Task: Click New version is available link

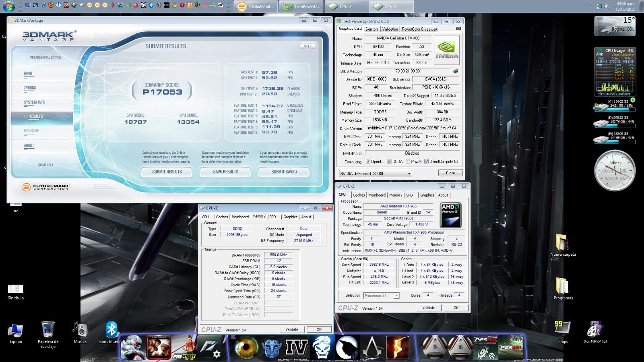Action: [x=614, y=93]
